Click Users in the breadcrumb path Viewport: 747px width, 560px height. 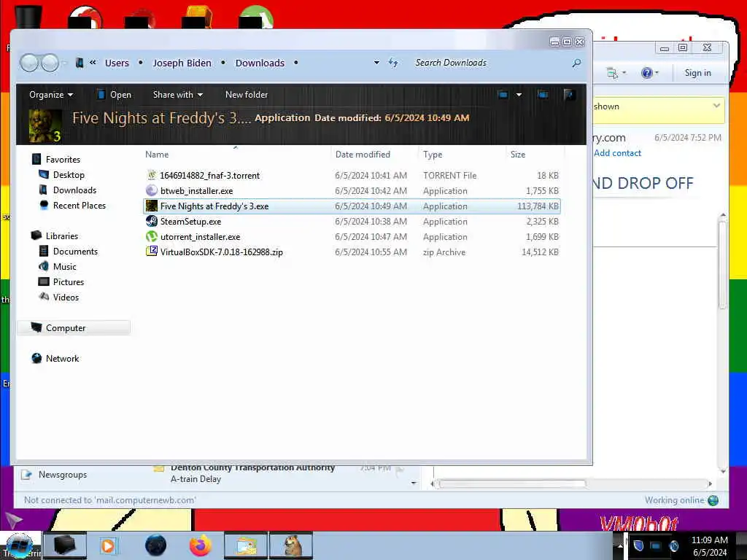click(x=117, y=63)
